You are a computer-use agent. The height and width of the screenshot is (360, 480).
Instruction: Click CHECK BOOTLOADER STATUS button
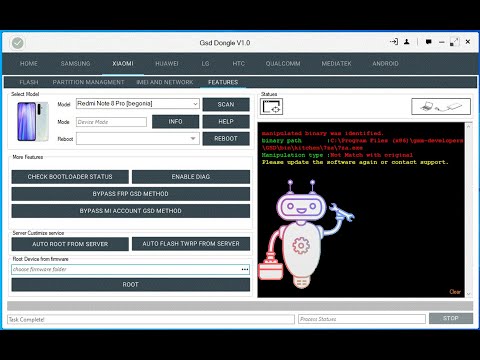[70, 177]
